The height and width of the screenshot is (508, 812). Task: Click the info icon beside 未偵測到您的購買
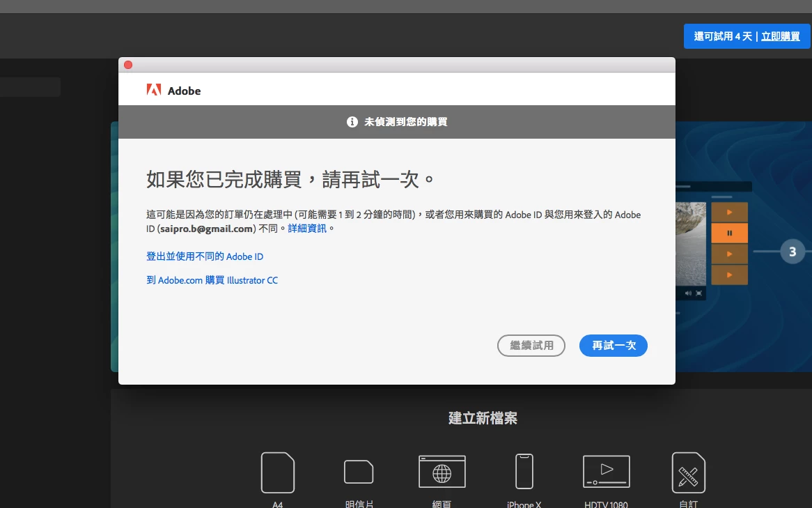click(x=352, y=122)
